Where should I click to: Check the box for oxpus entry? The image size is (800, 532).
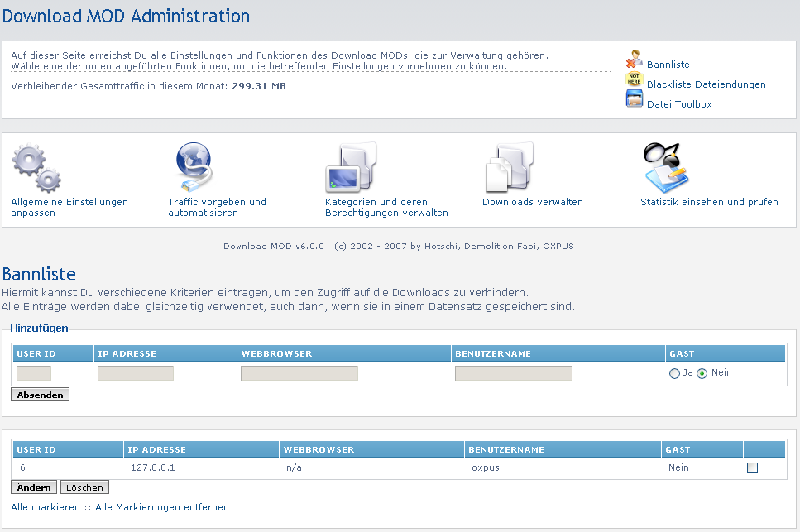[x=752, y=468]
